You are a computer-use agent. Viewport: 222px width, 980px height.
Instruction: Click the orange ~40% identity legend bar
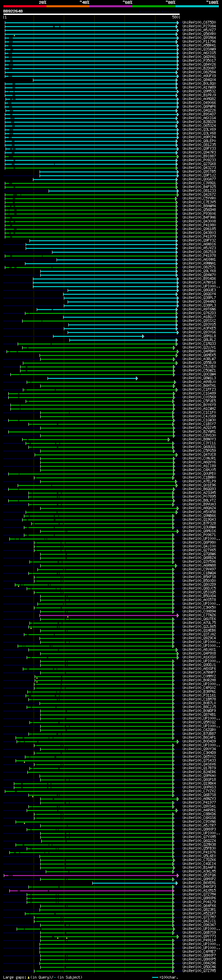[68, 6]
